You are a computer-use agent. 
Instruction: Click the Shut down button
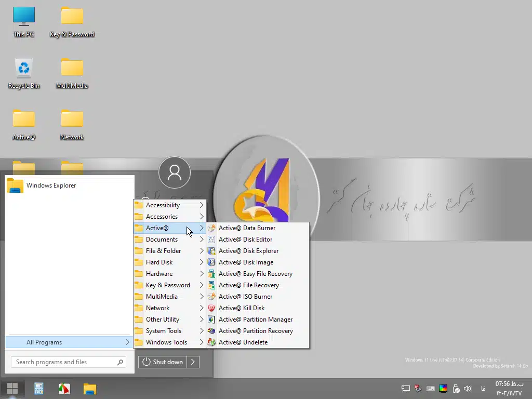(163, 362)
